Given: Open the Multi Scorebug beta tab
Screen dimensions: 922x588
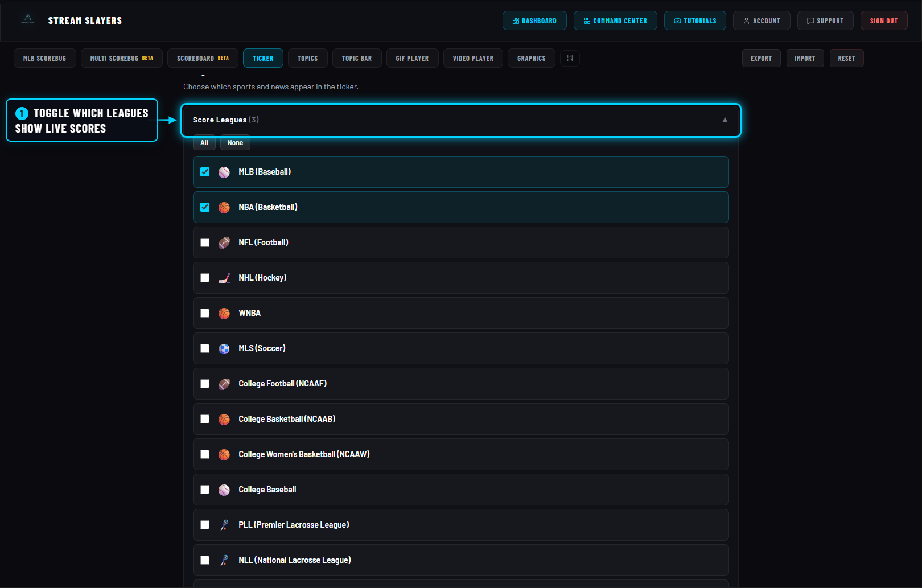Looking at the screenshot, I should click(121, 59).
